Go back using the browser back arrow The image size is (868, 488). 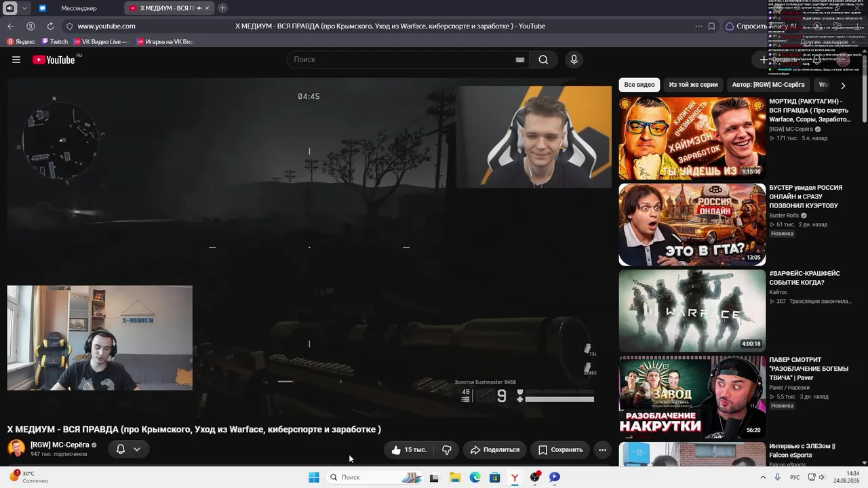click(11, 26)
